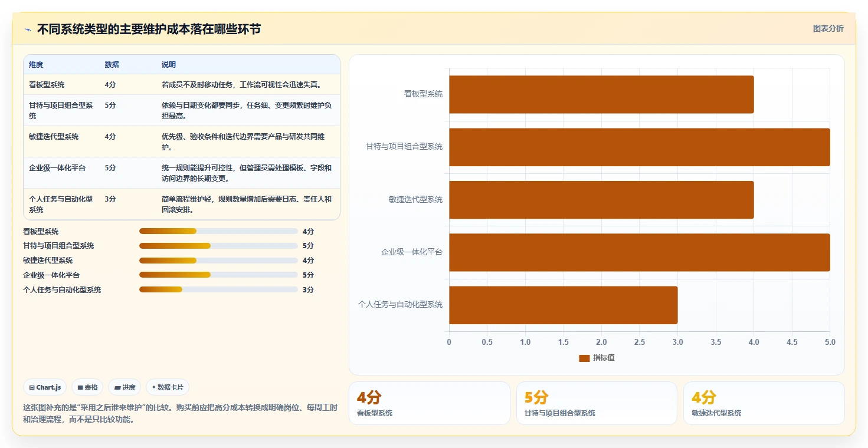Click the 企业级一体化平台 chart axis label
This screenshot has width=868, height=448.
[412, 252]
